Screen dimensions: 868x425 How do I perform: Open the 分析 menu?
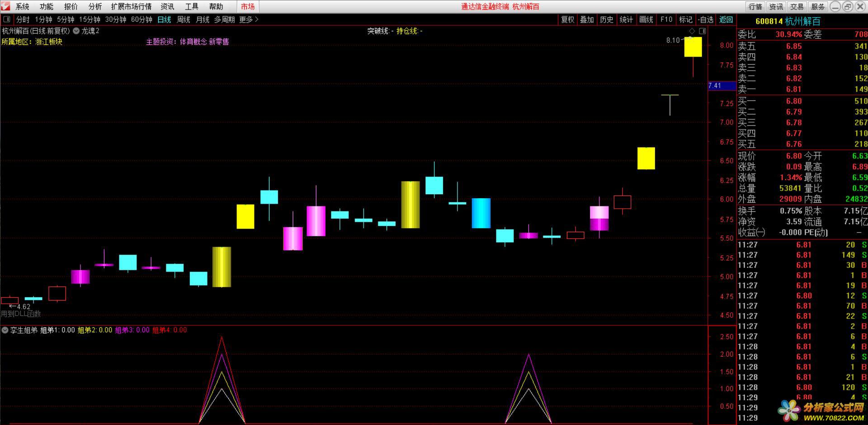[x=95, y=6]
